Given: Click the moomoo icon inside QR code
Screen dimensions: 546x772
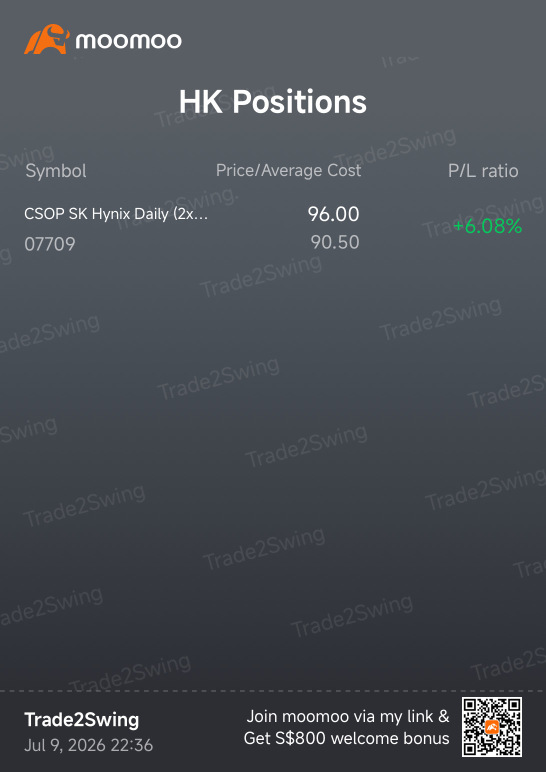Looking at the screenshot, I should click(x=492, y=727).
